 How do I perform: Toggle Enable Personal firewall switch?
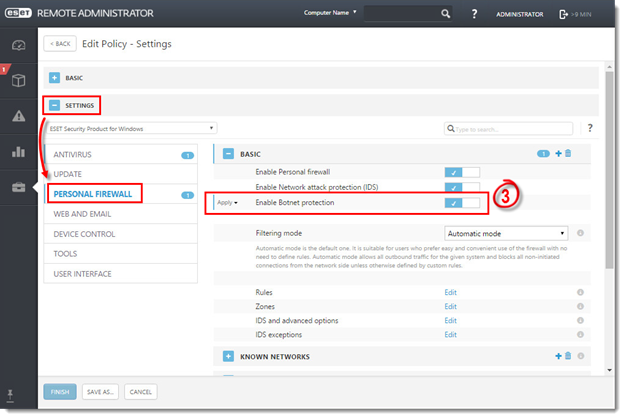click(462, 172)
